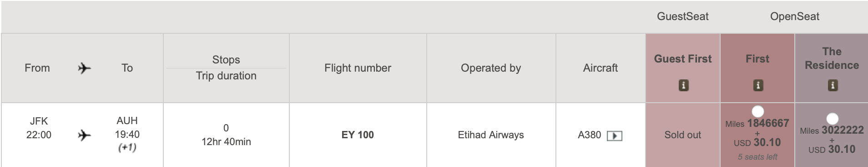
Task: Click the airplane icon between JFK and AUH
Action: 84,136
